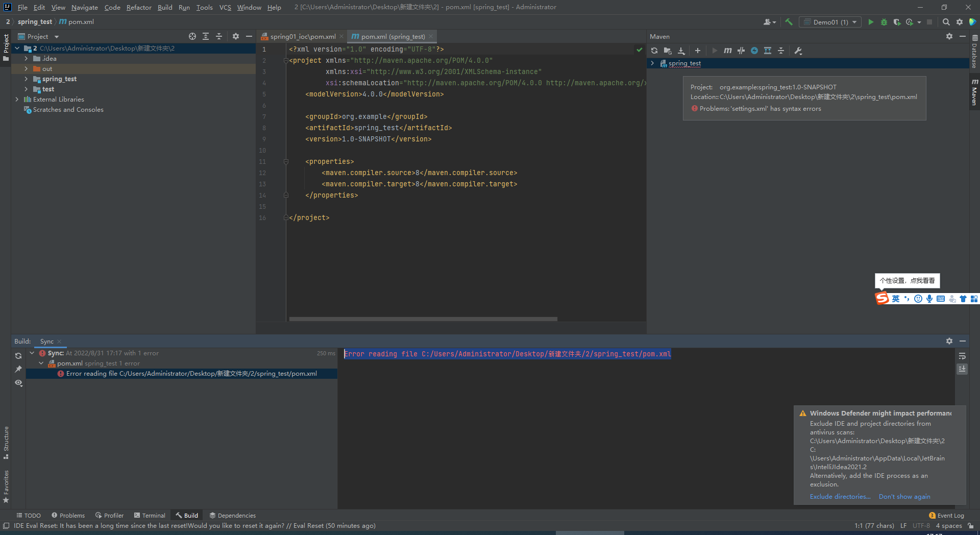The image size is (980, 535).
Task: Click Download Sources icon in Maven toolbar
Action: pos(681,51)
